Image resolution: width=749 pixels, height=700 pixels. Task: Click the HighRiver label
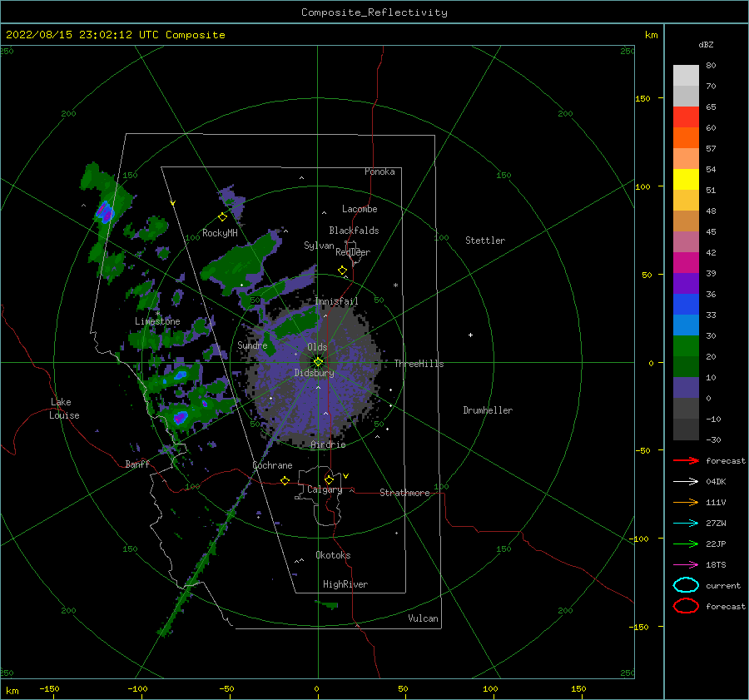[x=345, y=584]
